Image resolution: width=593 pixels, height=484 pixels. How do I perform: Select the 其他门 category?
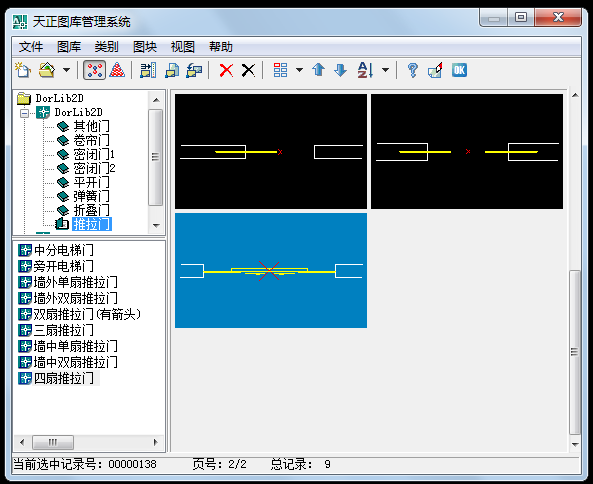coord(92,126)
